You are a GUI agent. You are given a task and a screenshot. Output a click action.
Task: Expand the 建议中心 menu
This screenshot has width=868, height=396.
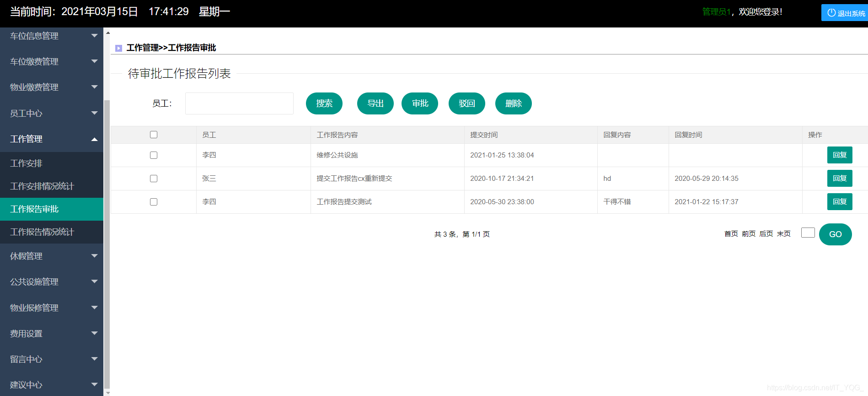[x=52, y=385]
